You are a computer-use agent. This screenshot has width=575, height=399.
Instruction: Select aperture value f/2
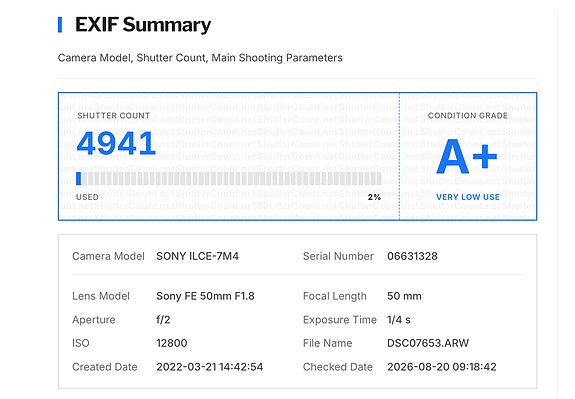pos(163,320)
